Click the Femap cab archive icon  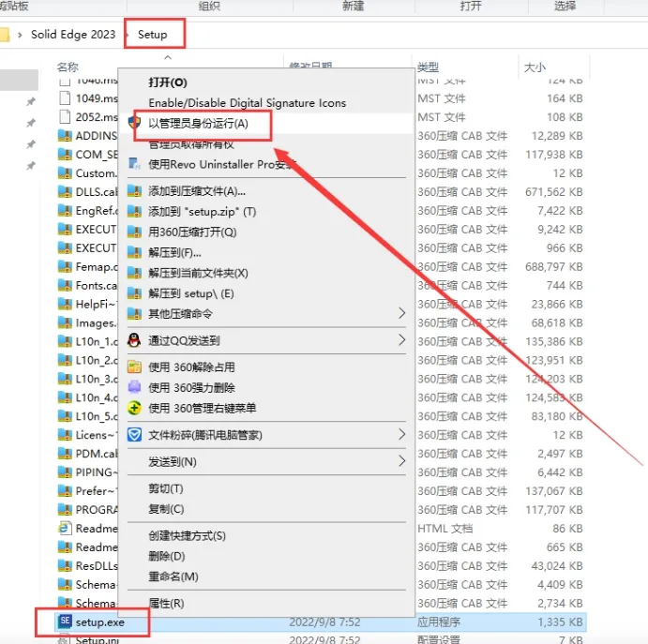[x=65, y=266]
